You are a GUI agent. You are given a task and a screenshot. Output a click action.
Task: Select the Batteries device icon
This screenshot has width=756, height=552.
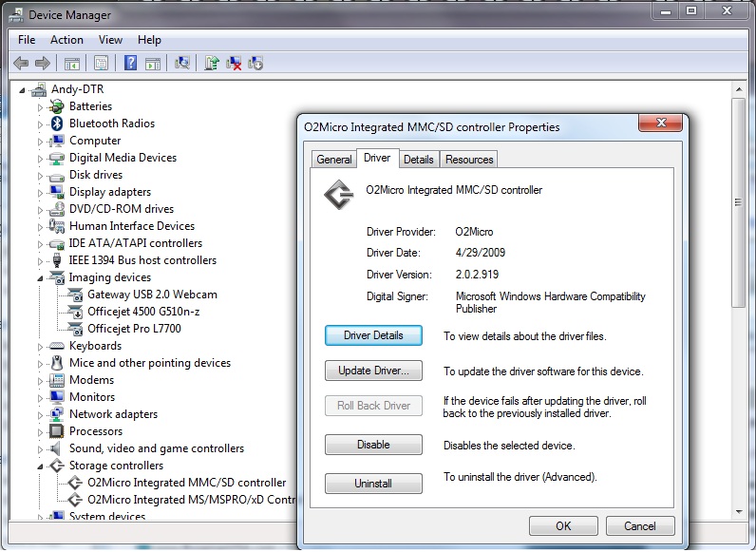tap(56, 106)
